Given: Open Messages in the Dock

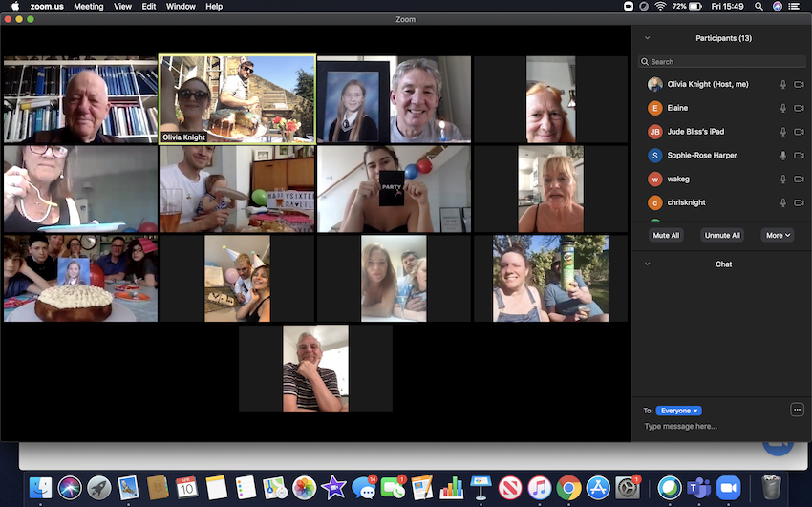Looking at the screenshot, I should [x=364, y=487].
